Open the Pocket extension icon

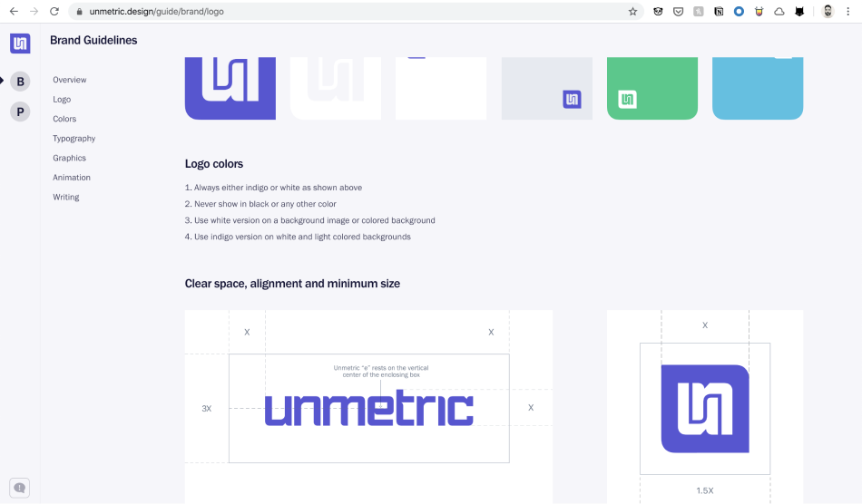(679, 11)
